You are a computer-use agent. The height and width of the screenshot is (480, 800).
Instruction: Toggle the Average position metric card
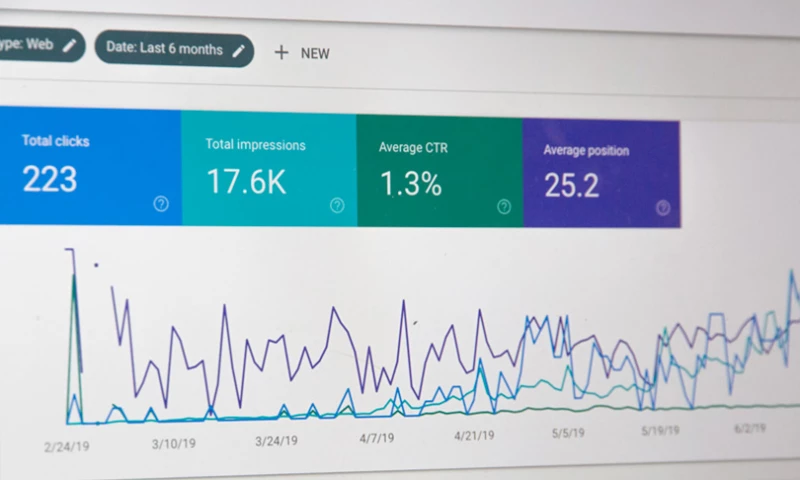pyautogui.click(x=602, y=174)
